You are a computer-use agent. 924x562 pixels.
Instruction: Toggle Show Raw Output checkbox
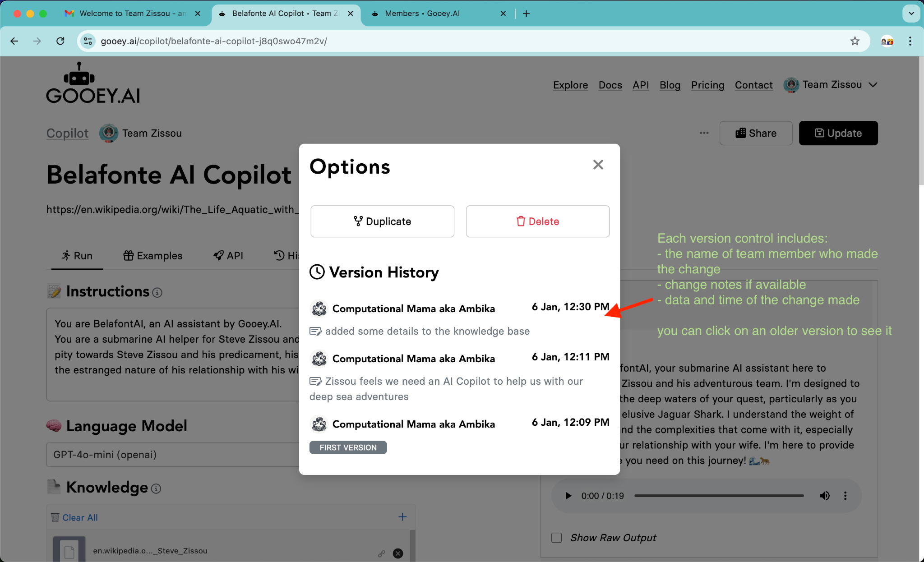pyautogui.click(x=557, y=538)
